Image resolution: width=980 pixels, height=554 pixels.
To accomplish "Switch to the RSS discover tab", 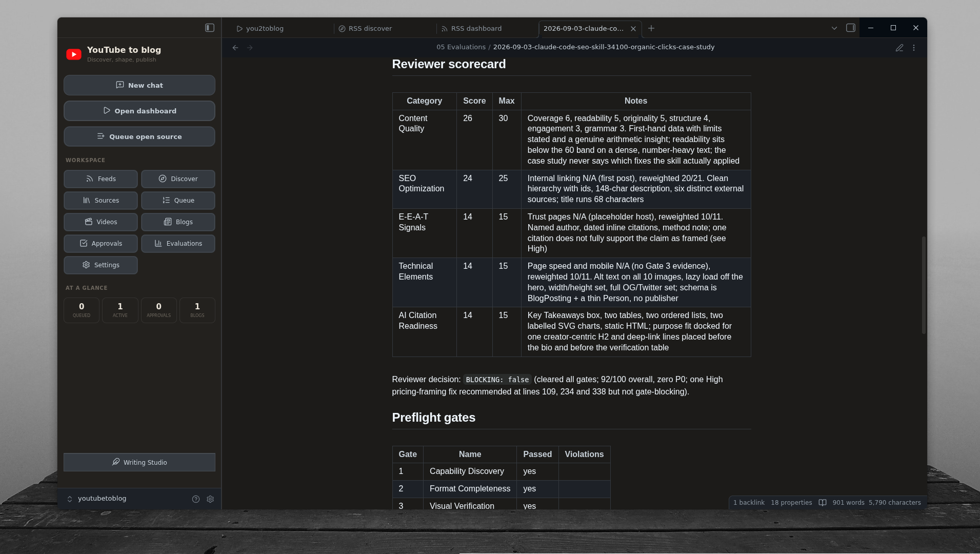I will (x=385, y=29).
